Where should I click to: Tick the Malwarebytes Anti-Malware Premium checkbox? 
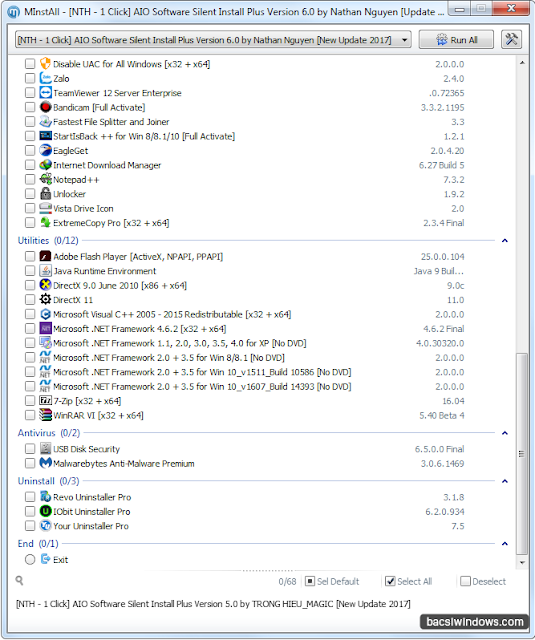point(30,463)
